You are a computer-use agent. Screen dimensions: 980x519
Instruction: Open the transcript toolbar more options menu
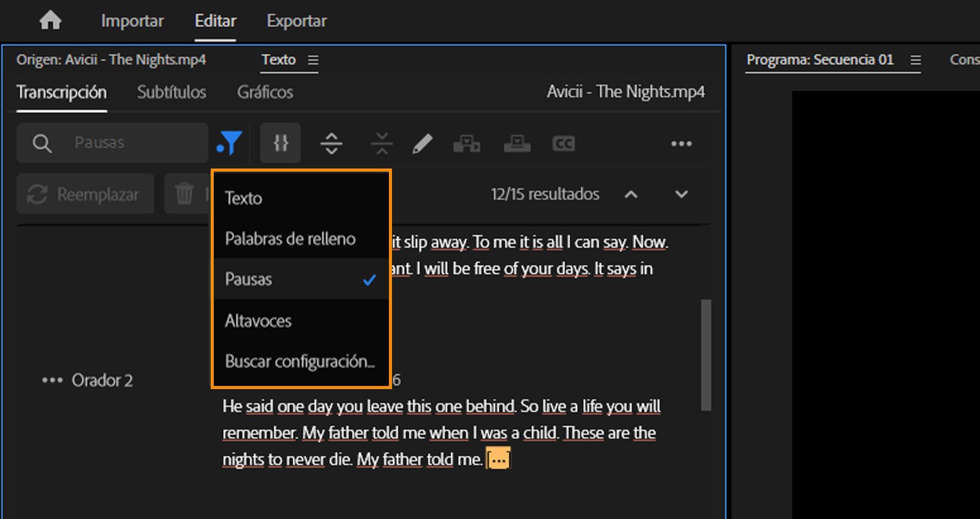pyautogui.click(x=681, y=143)
